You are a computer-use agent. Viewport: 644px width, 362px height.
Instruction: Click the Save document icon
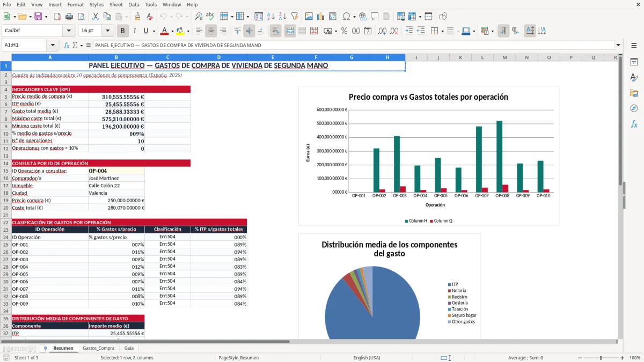38,17
